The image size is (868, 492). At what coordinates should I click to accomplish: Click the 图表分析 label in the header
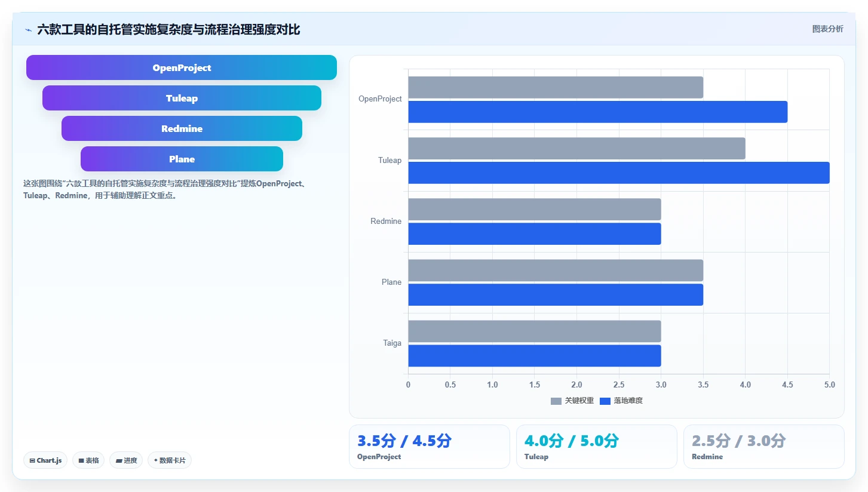tap(827, 29)
